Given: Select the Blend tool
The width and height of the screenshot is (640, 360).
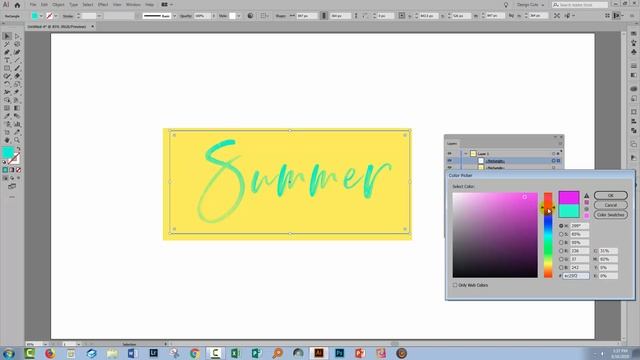Looking at the screenshot, I should 17,116.
